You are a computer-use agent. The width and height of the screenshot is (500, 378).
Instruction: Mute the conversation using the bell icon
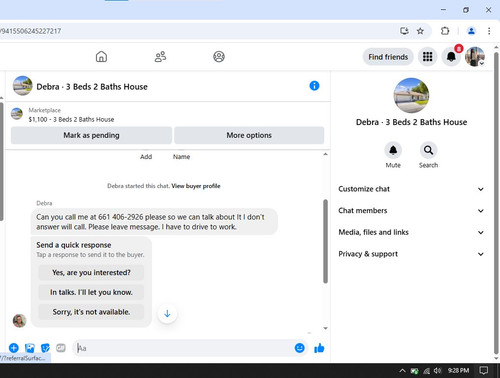click(393, 151)
